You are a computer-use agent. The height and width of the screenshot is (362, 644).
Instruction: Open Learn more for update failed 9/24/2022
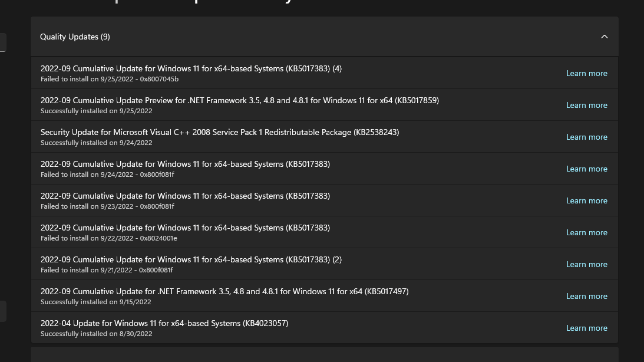586,169
